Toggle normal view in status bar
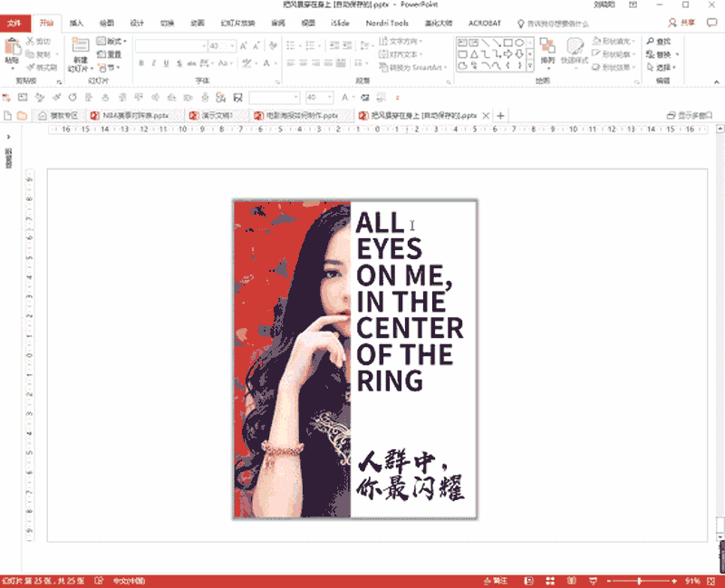Screen dimensions: 725x588 [529, 581]
